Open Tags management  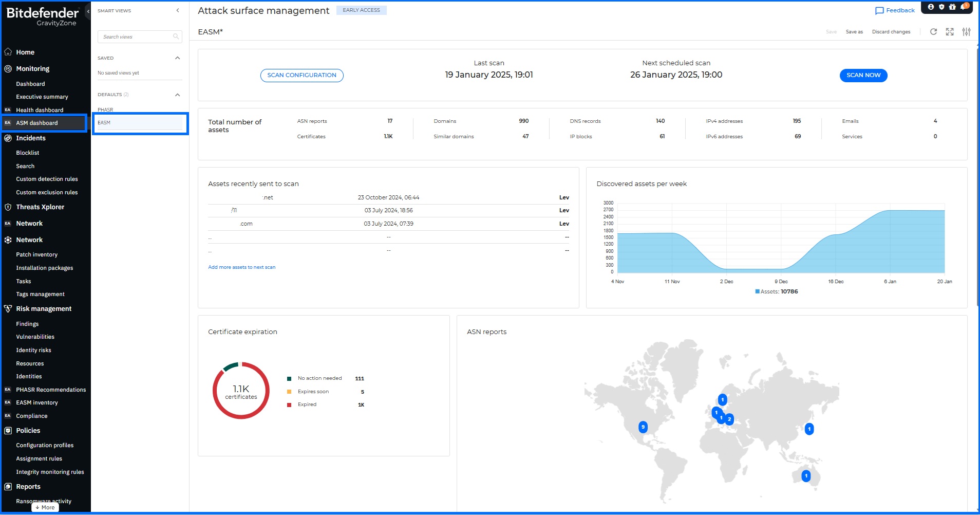coord(40,294)
